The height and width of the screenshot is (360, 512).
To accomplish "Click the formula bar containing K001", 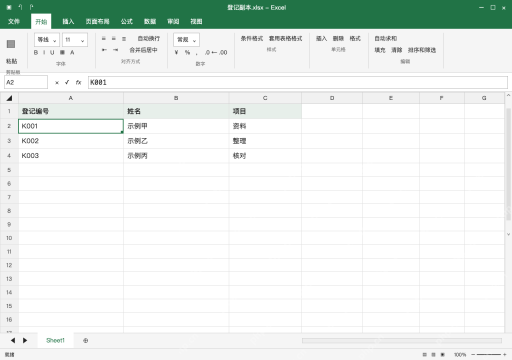I will click(x=298, y=82).
